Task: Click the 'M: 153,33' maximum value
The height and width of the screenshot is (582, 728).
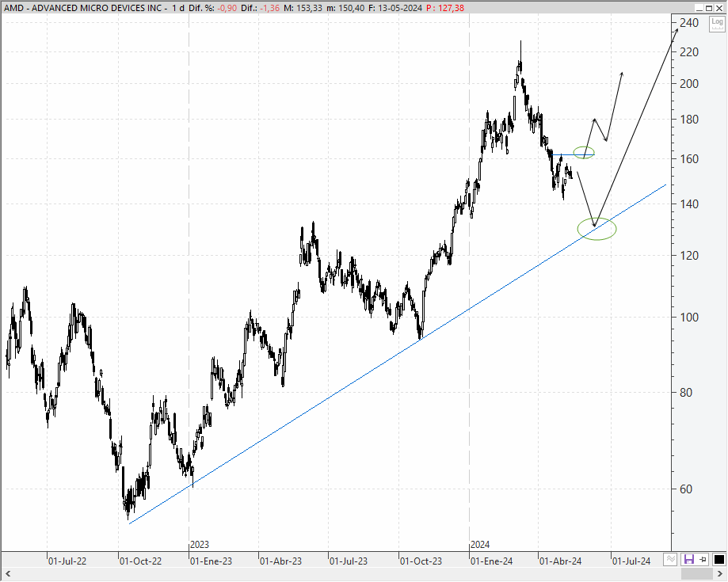Action: pos(303,8)
